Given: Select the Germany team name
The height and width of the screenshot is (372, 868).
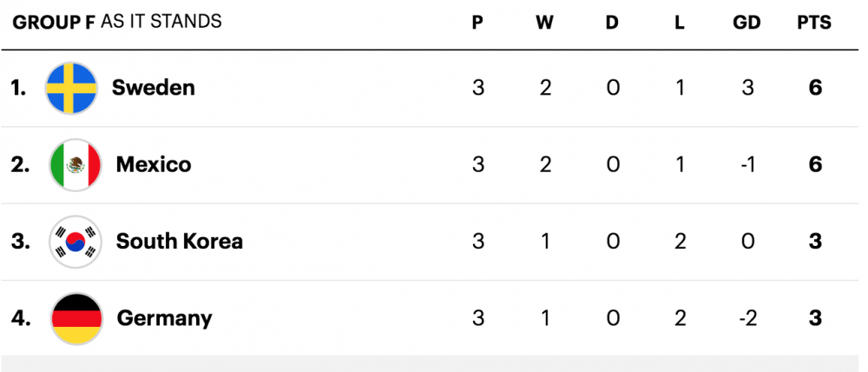Looking at the screenshot, I should click(x=164, y=318).
